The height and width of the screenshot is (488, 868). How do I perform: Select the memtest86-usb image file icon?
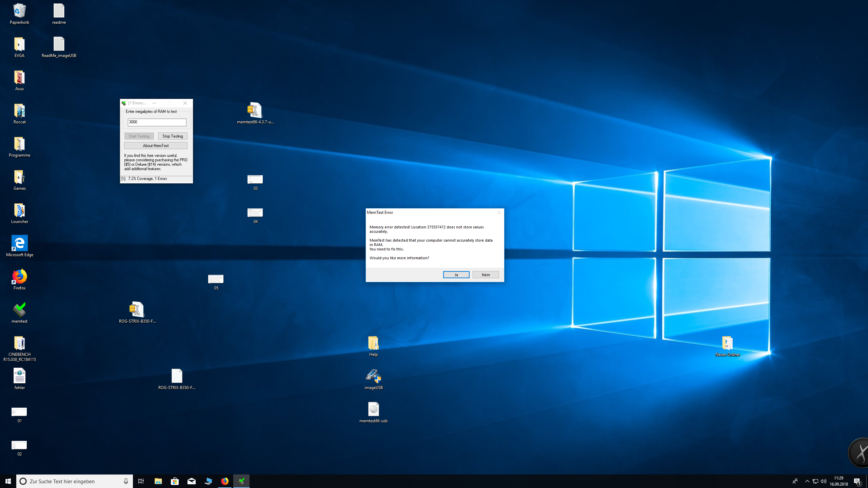[373, 410]
